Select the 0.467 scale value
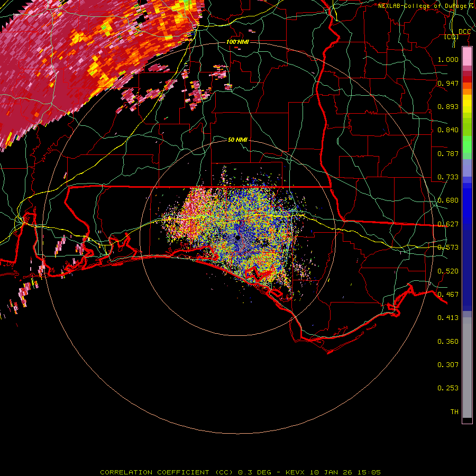The height and width of the screenshot is (476, 476). click(x=448, y=295)
